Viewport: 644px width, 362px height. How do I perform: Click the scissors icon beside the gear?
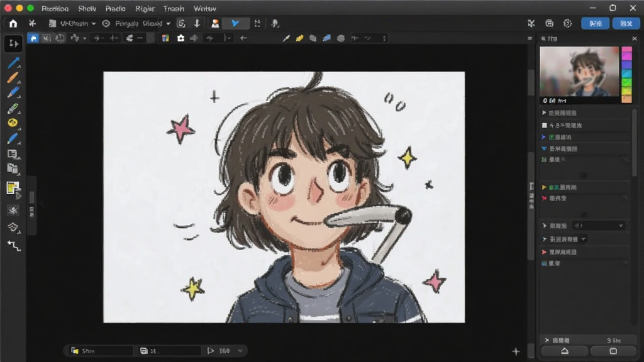(531, 23)
